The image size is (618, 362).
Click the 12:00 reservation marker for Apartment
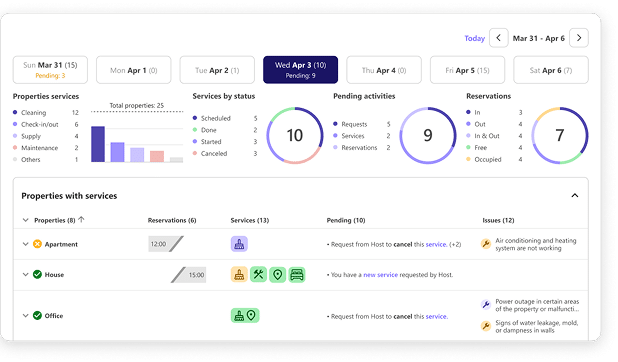point(166,244)
